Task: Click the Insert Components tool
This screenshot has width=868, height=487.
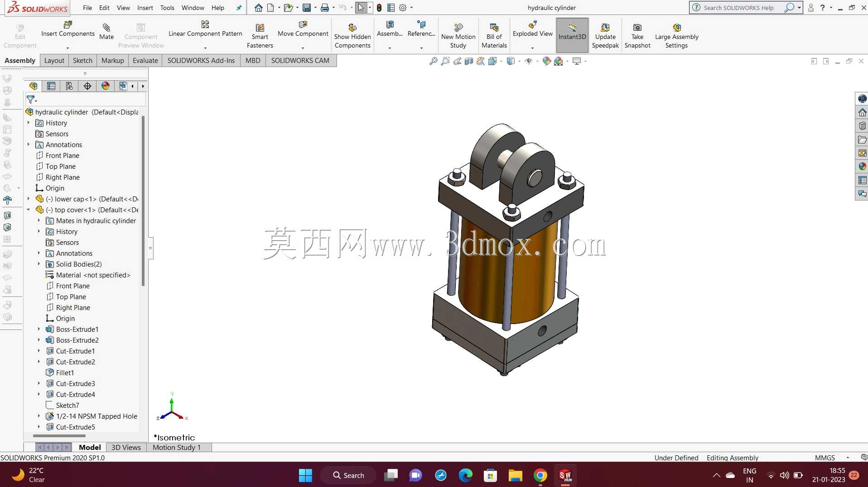Action: click(68, 29)
